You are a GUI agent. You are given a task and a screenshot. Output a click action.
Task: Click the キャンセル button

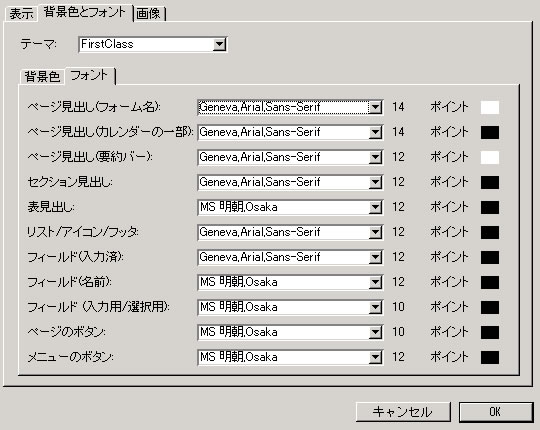click(403, 412)
